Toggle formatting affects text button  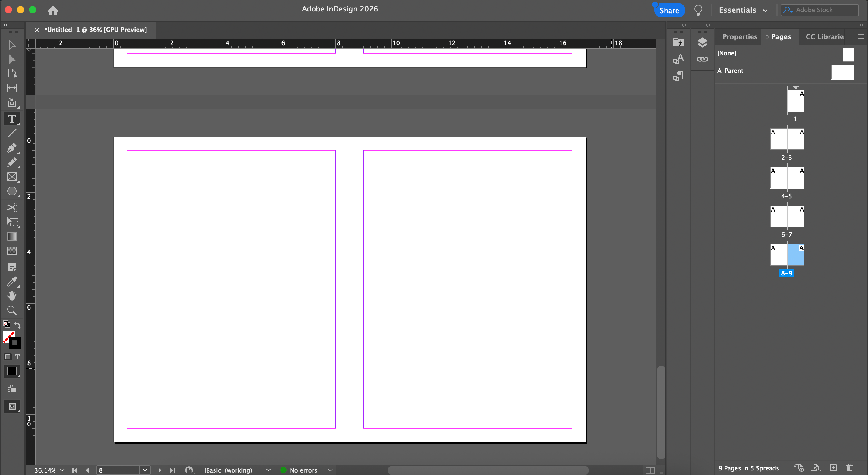click(17, 357)
